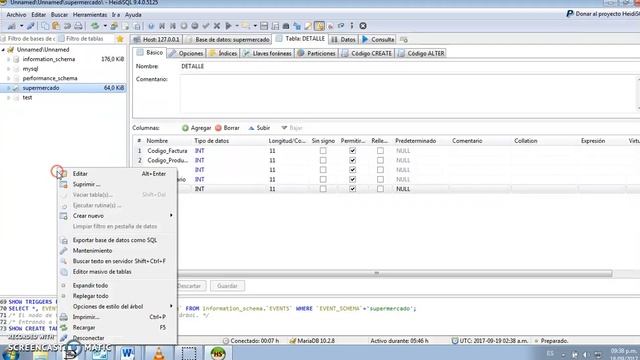Viewport: 640px width, 360px height.
Task: Open the Crear nuevo submenu
Action: point(117,216)
